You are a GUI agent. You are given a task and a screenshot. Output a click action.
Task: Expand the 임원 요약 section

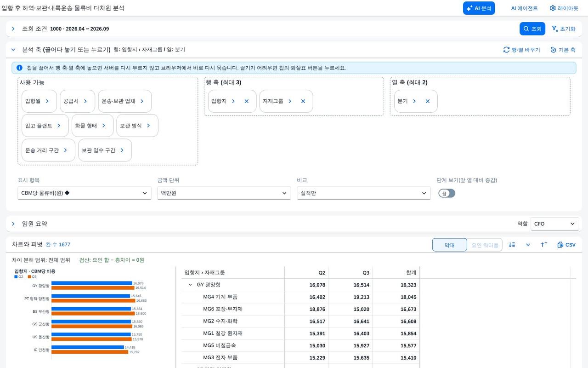coord(13,224)
